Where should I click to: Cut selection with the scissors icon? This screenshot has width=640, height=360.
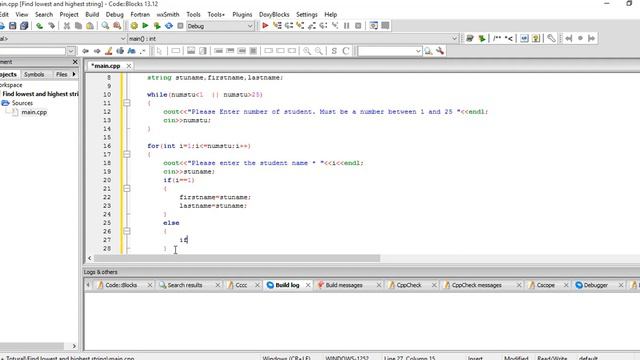click(67, 26)
